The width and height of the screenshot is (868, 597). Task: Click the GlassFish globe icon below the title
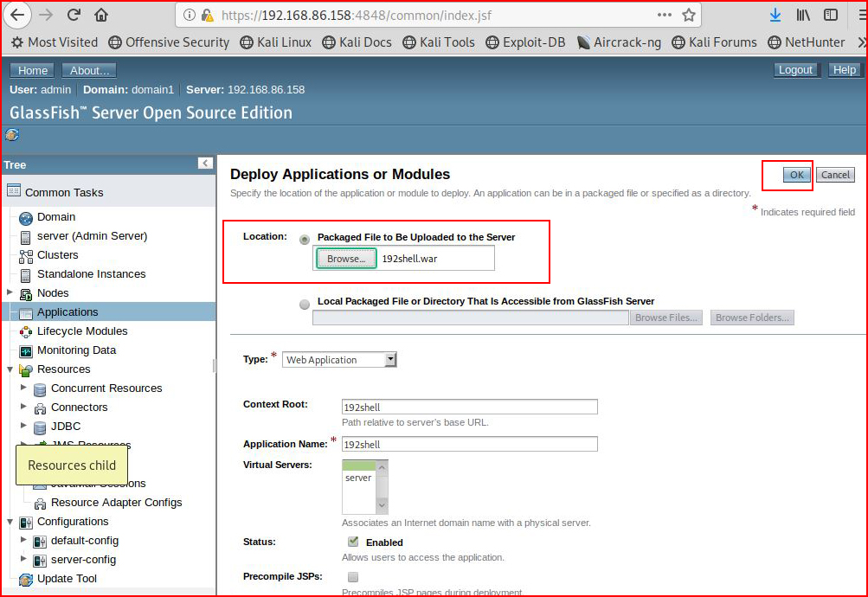(11, 134)
